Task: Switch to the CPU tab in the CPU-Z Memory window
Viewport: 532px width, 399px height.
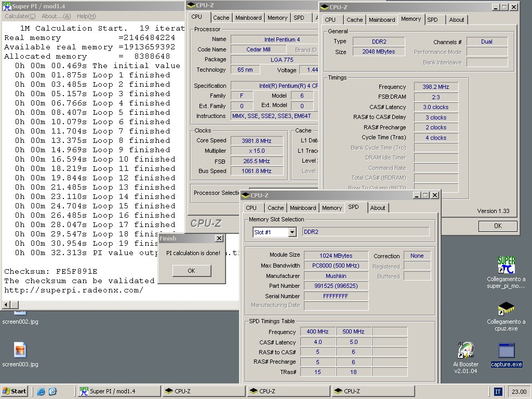Action: 330,20
